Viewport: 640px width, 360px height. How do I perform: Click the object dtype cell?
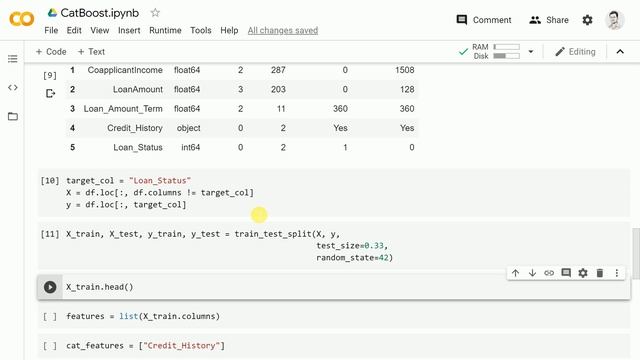(x=188, y=128)
